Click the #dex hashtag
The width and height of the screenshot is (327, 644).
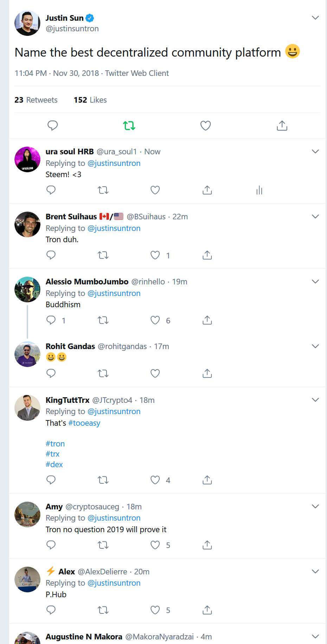(54, 465)
